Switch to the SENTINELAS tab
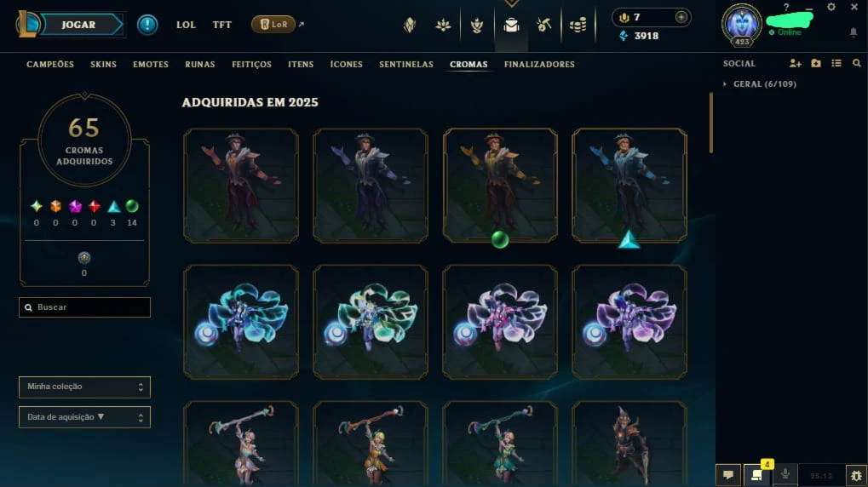 (406, 64)
